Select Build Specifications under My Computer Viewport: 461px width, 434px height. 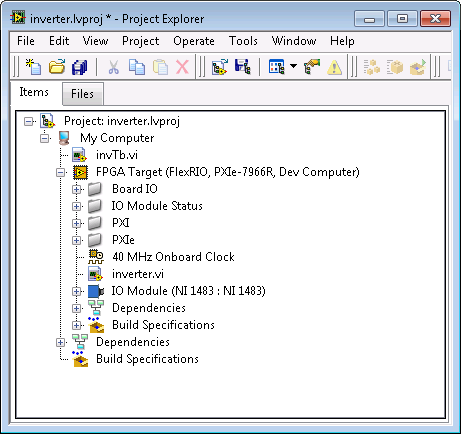(x=147, y=359)
